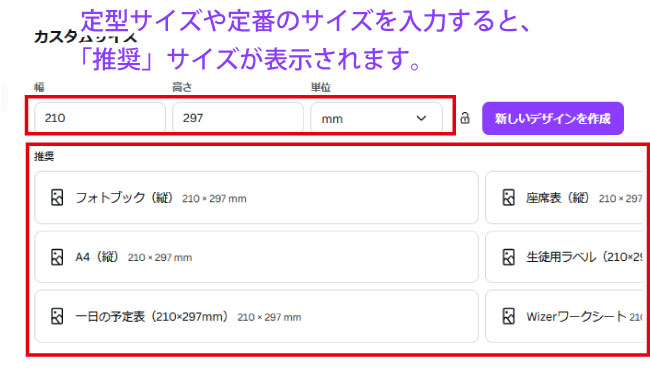Select the Wizerワークシート suggestion
650x384 pixels.
click(x=565, y=316)
